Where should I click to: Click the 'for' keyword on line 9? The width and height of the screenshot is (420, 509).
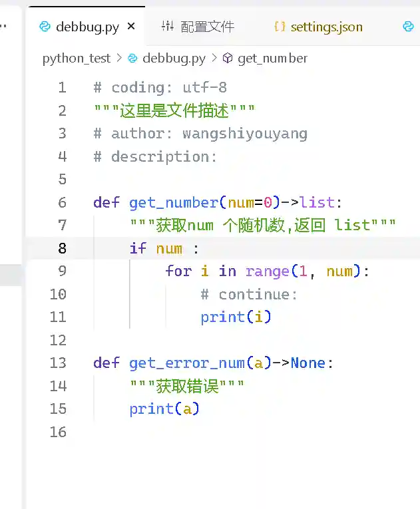(x=178, y=271)
